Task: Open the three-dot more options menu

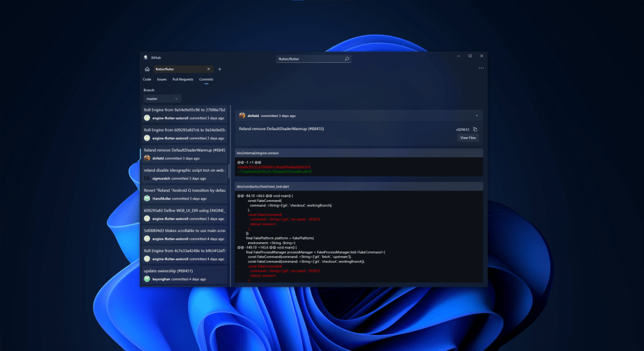Action: pyautogui.click(x=481, y=68)
